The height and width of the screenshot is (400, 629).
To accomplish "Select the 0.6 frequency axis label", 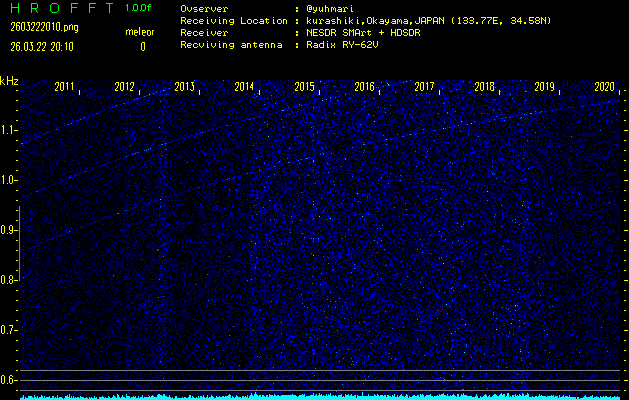I will tap(8, 380).
